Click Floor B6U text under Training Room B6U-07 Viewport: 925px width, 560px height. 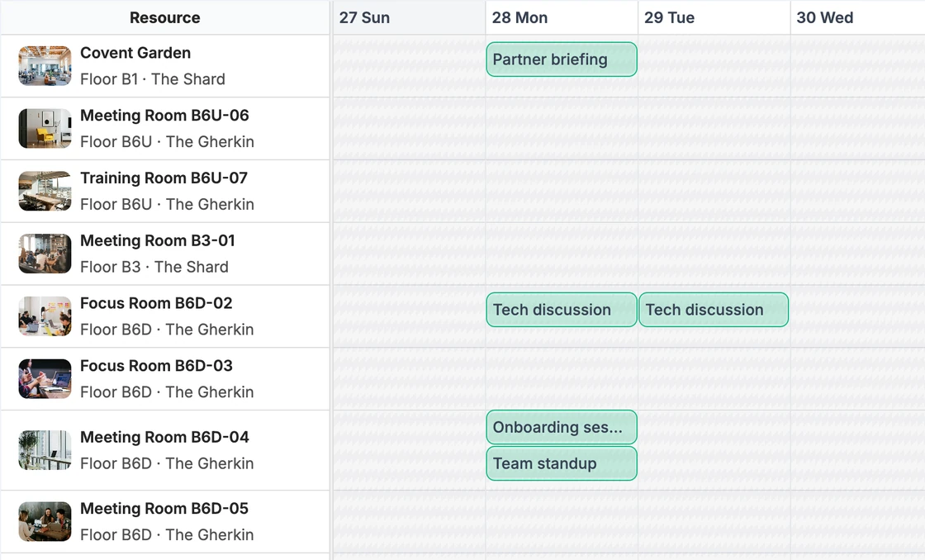168,204
